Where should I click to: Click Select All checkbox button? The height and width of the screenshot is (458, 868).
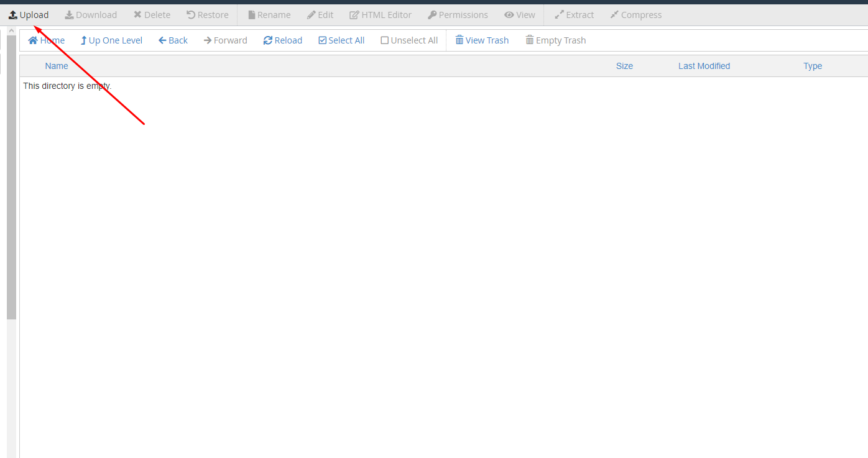[341, 40]
